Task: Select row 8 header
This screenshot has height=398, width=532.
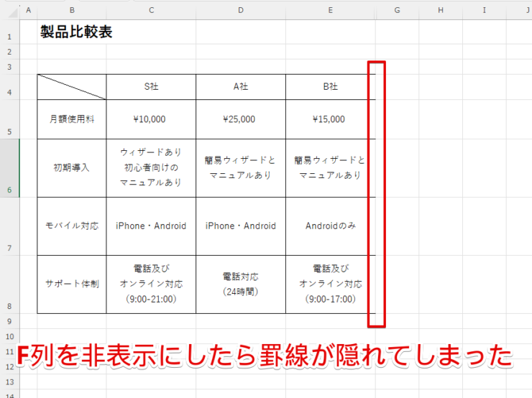Action: [x=9, y=284]
